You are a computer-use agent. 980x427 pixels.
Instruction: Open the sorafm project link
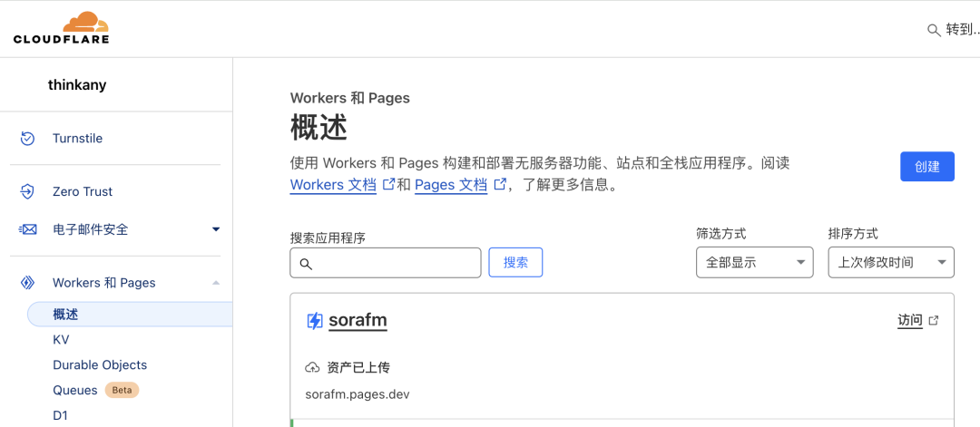(358, 321)
